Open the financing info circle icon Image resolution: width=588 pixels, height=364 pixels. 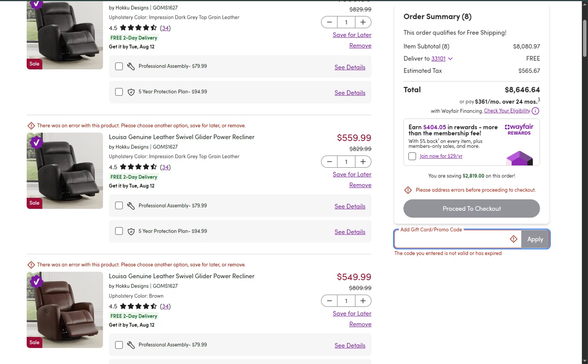(535, 111)
